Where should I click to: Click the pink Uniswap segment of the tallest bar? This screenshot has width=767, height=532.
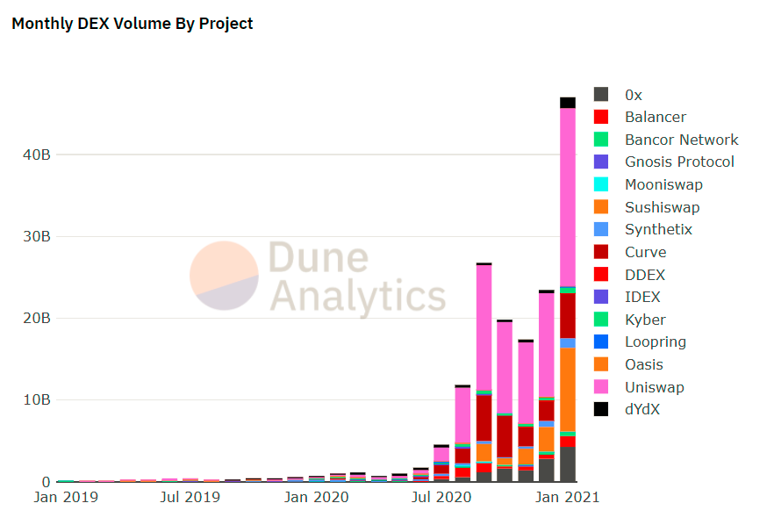coord(568,198)
